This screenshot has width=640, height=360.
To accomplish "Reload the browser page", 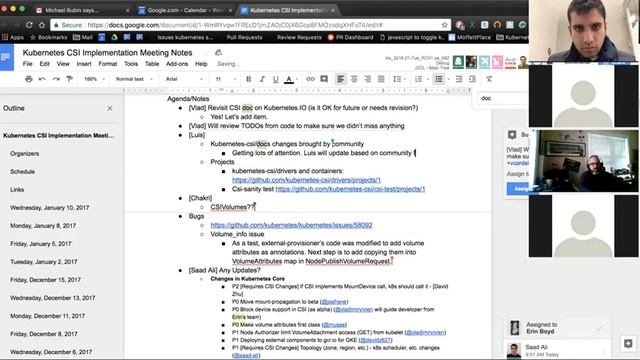I will pos(29,25).
